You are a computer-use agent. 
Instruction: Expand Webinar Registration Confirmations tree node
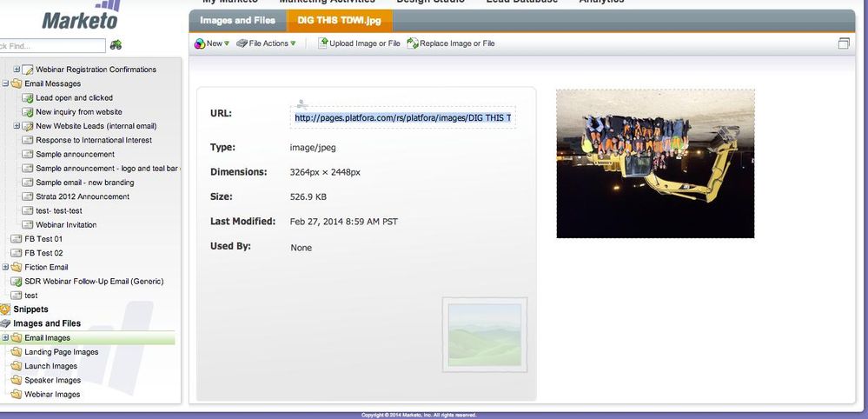pyautogui.click(x=16, y=70)
